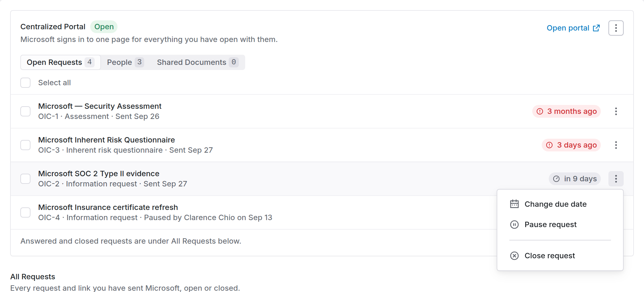This screenshot has height=292, width=644.
Task: Click the calendar icon for Change due date
Action: [514, 204]
